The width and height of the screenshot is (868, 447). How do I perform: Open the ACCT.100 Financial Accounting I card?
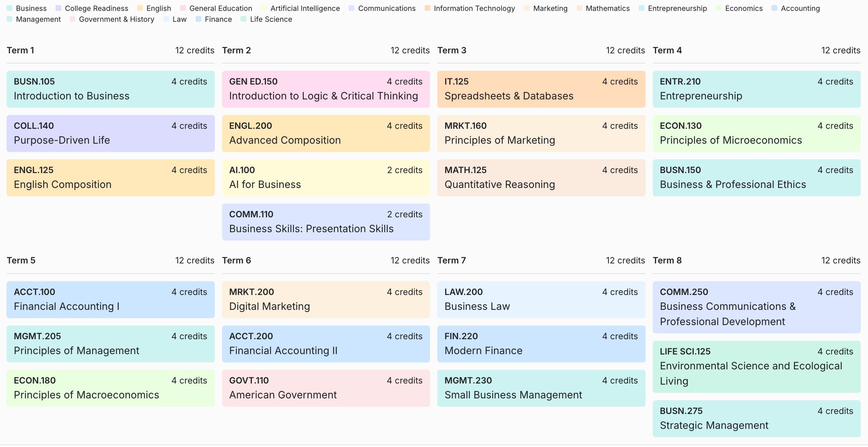110,299
